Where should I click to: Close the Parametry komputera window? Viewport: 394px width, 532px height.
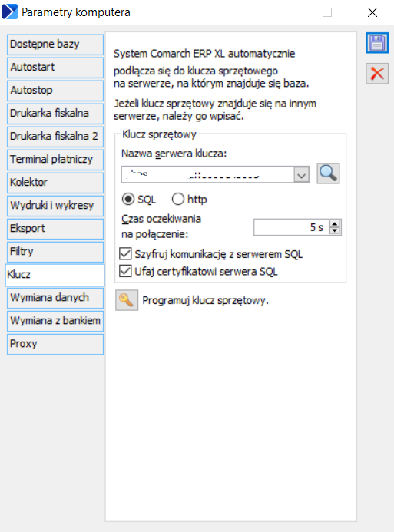tap(372, 12)
